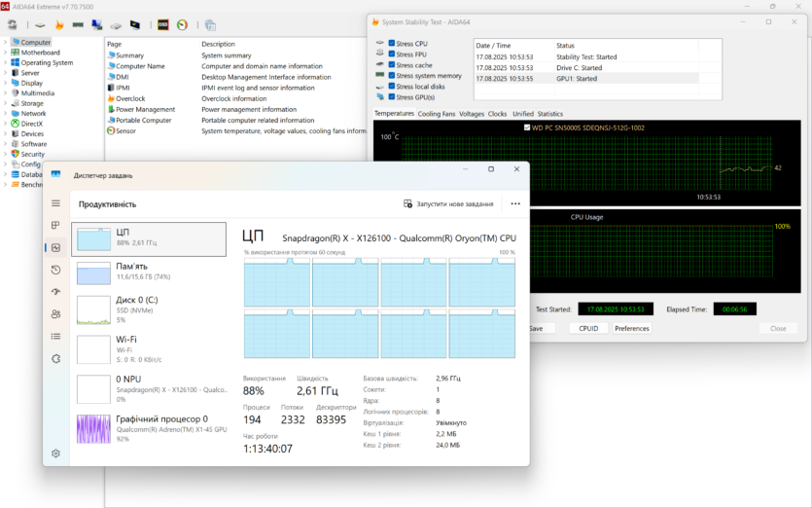The height and width of the screenshot is (508, 812).
Task: Expand the Multimedia tree node
Action: (x=5, y=93)
